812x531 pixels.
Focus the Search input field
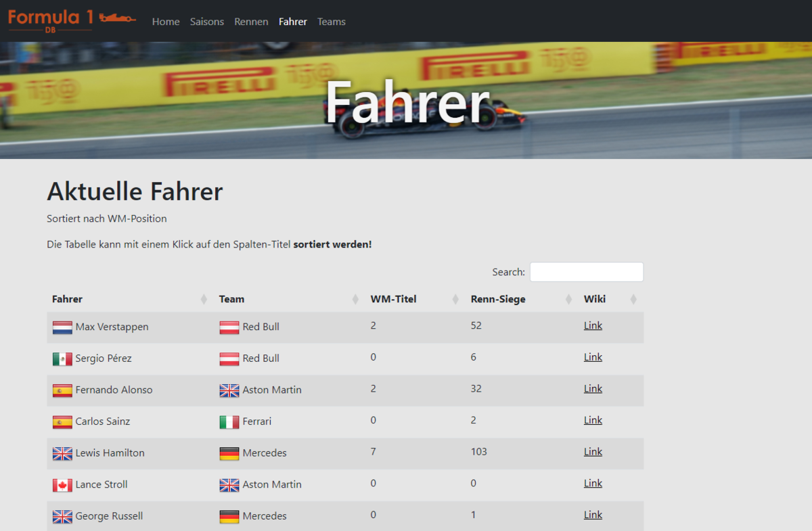tap(586, 272)
